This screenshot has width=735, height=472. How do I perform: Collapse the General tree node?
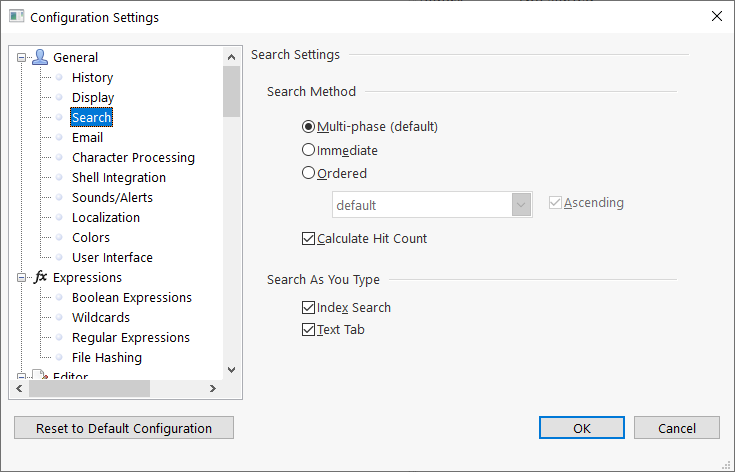pyautogui.click(x=21, y=58)
